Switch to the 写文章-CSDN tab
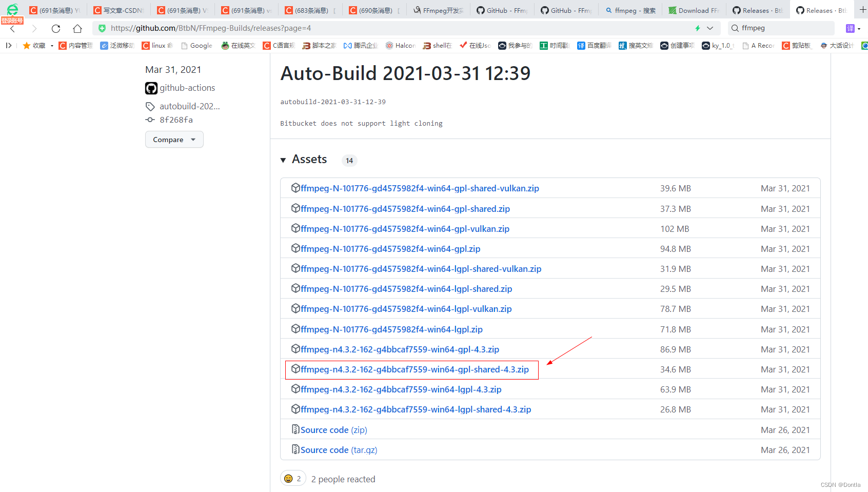868x492 pixels. click(x=119, y=10)
